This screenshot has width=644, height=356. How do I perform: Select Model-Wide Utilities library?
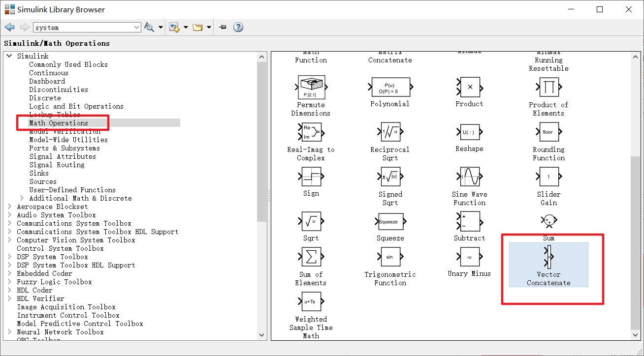click(x=68, y=140)
